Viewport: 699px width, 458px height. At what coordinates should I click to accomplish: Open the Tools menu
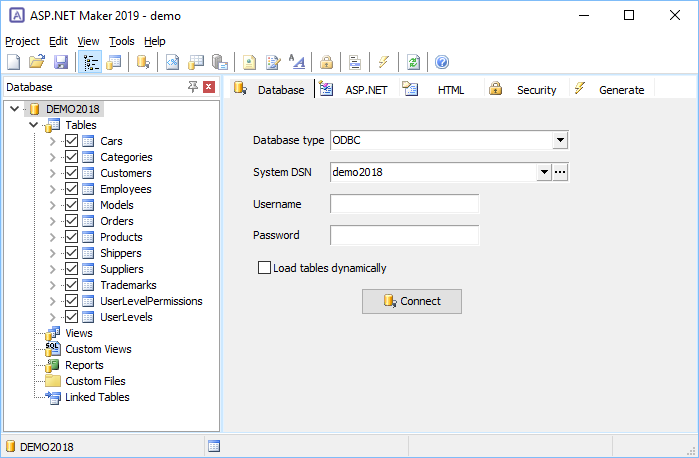[x=122, y=41]
